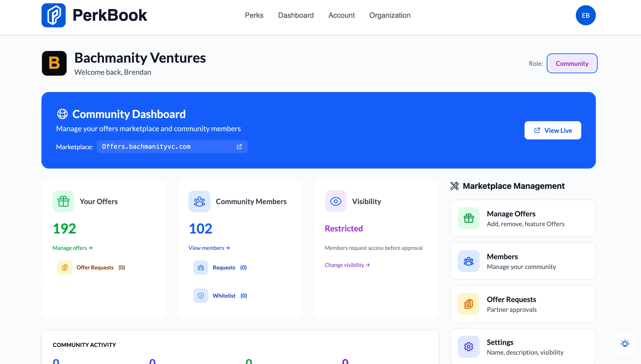Click the Marketplace Management heading text
Screen dimensions: 641x364
point(514,186)
